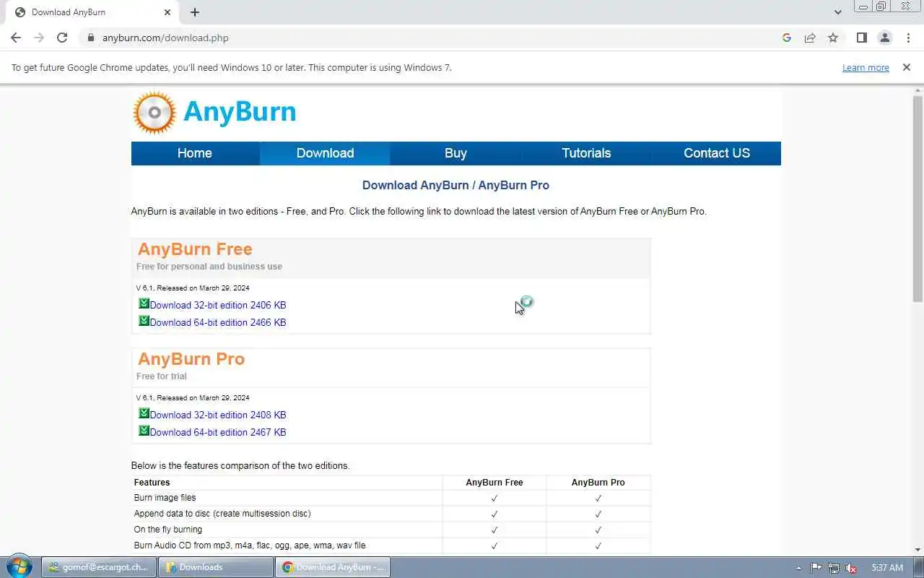
Task: Open the Downloads taskbar window
Action: pos(215,567)
